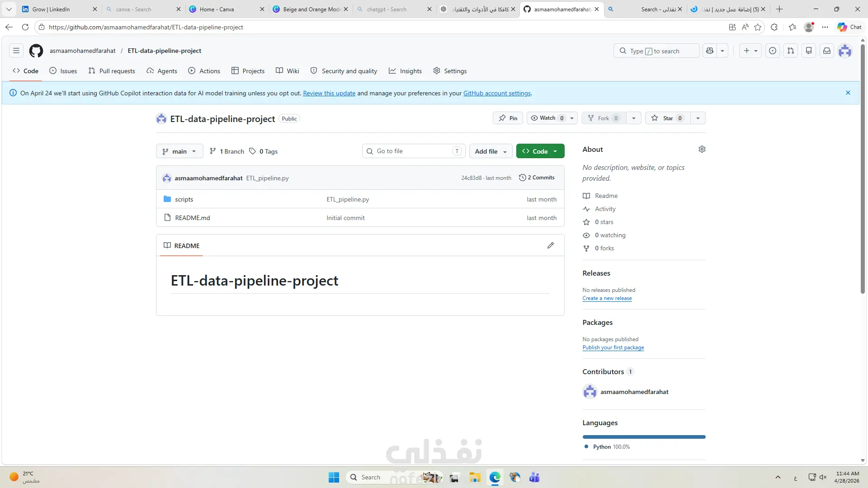Switch to the Pull requests tab

[112, 71]
